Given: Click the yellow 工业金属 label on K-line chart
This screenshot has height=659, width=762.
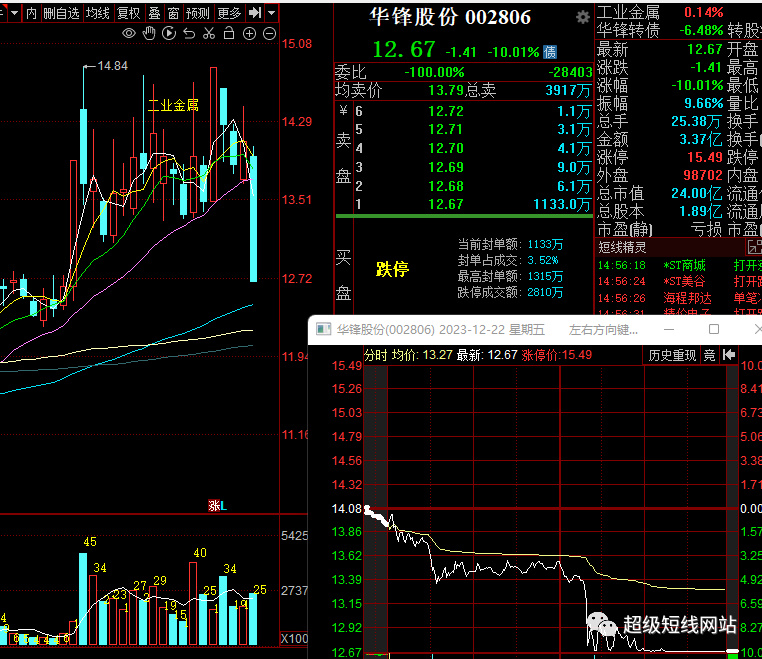Looking at the screenshot, I should tap(173, 105).
